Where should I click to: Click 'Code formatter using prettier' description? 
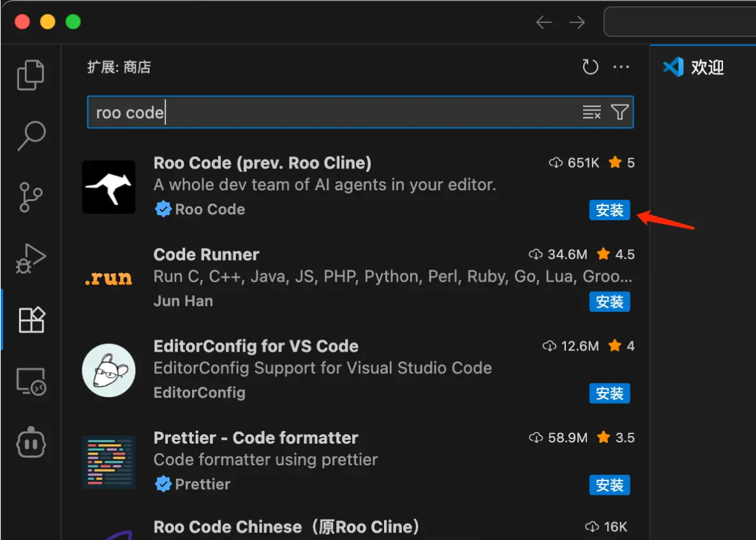coord(265,460)
